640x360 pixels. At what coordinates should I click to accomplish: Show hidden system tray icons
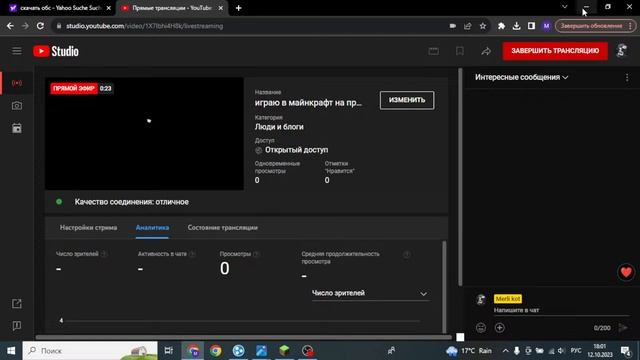coord(505,351)
